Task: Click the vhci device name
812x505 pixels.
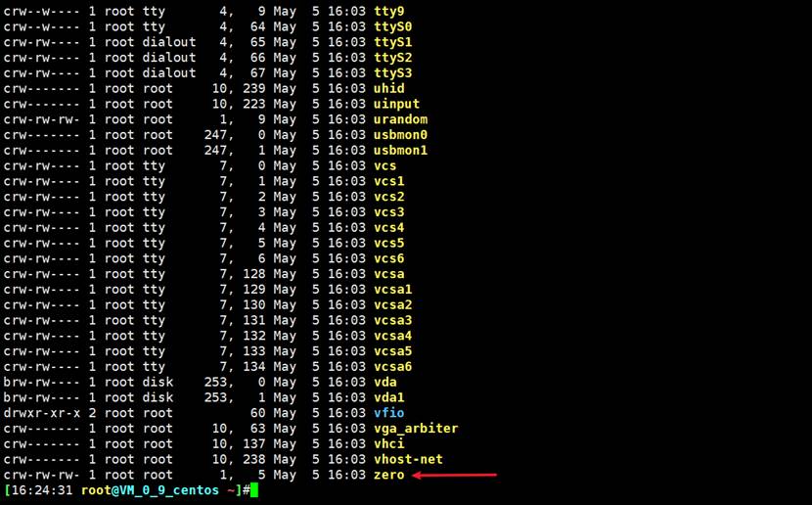Action: point(389,444)
